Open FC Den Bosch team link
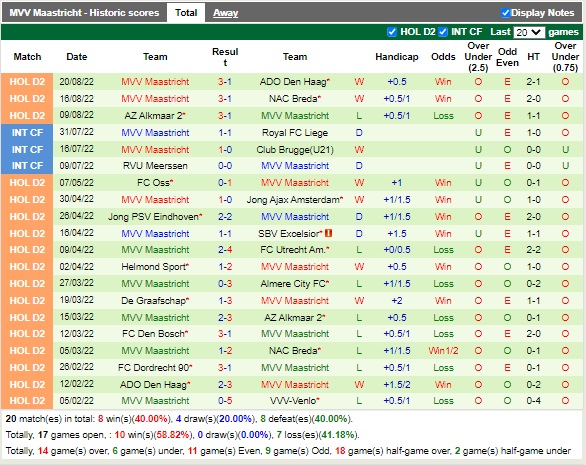586x465 pixels. click(x=153, y=334)
